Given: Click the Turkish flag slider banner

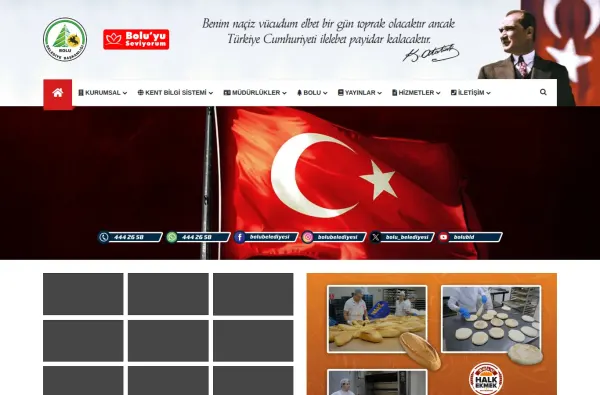Looking at the screenshot, I should click(300, 183).
